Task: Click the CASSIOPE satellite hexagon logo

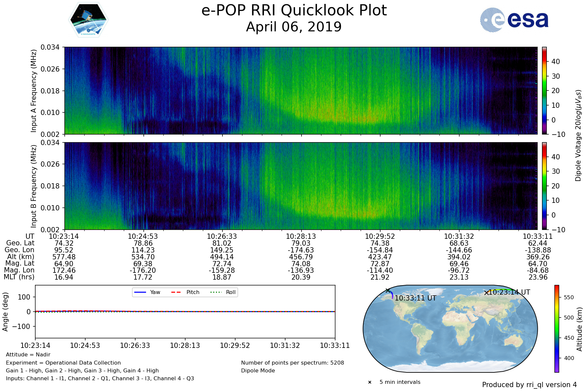Action: pos(88,20)
